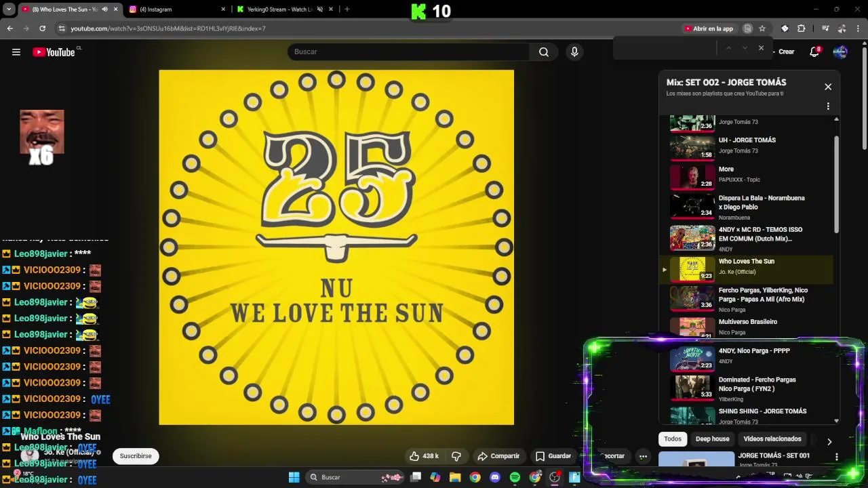Close the find bar with X
This screenshot has height=488, width=868.
coord(761,48)
